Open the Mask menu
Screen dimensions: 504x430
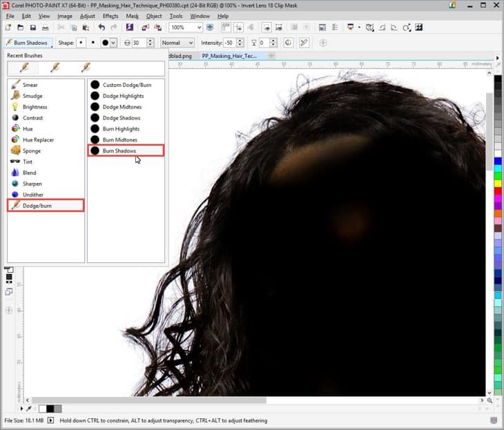pyautogui.click(x=132, y=16)
